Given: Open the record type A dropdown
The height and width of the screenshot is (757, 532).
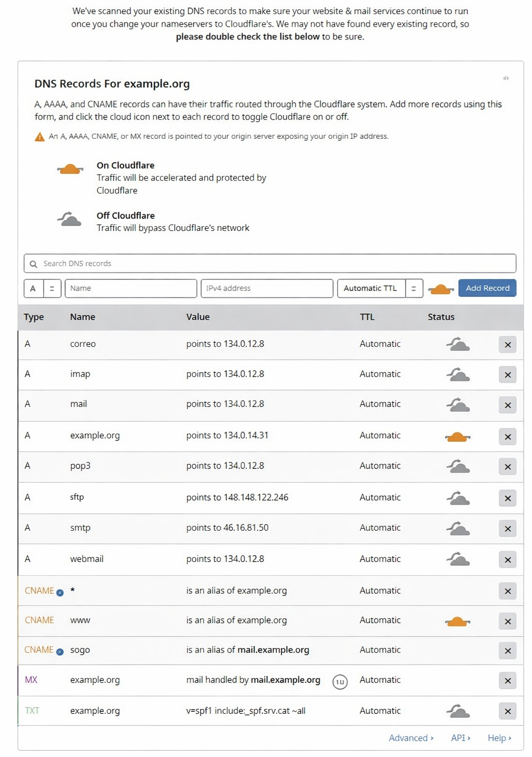Looking at the screenshot, I should pyautogui.click(x=43, y=289).
